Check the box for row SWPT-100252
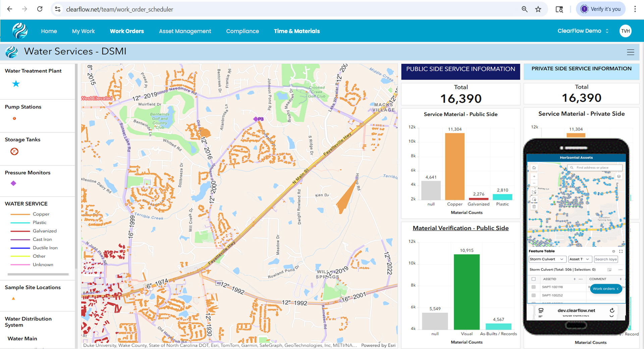This screenshot has width=644, height=349. click(x=533, y=295)
